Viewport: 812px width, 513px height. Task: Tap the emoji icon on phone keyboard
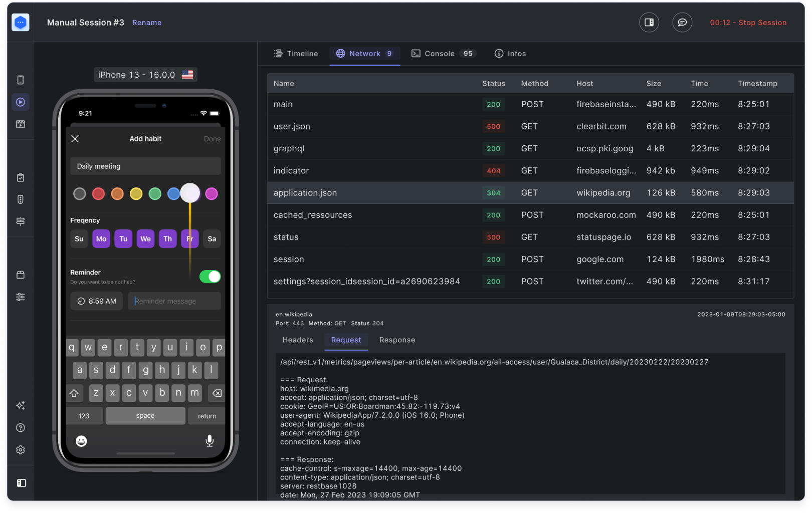pyautogui.click(x=81, y=441)
